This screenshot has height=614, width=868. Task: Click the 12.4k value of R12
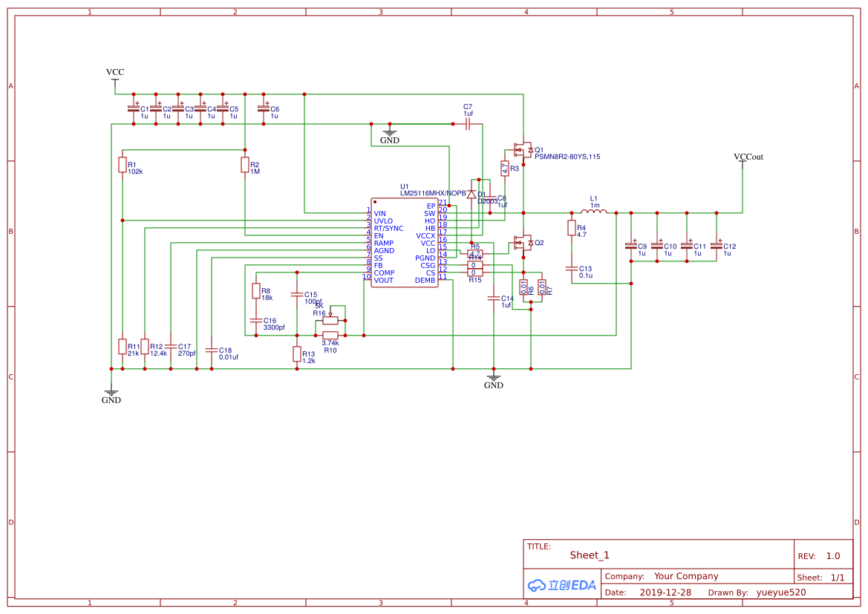(x=158, y=353)
